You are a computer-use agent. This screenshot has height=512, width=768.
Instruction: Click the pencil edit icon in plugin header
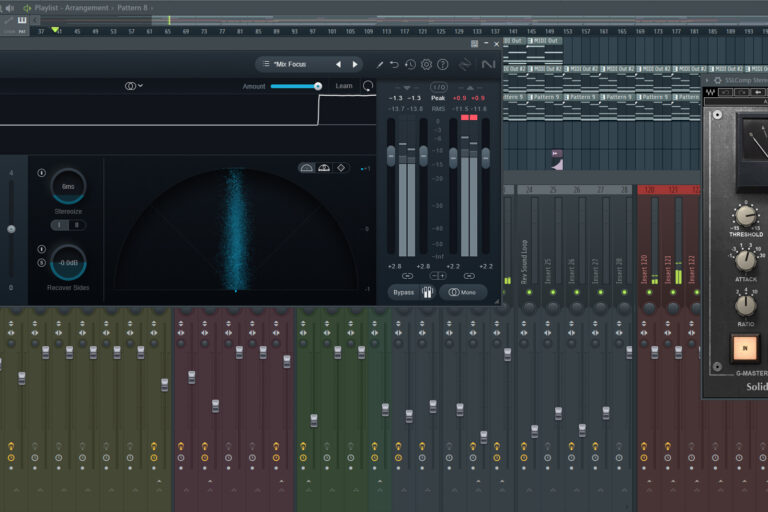380,65
